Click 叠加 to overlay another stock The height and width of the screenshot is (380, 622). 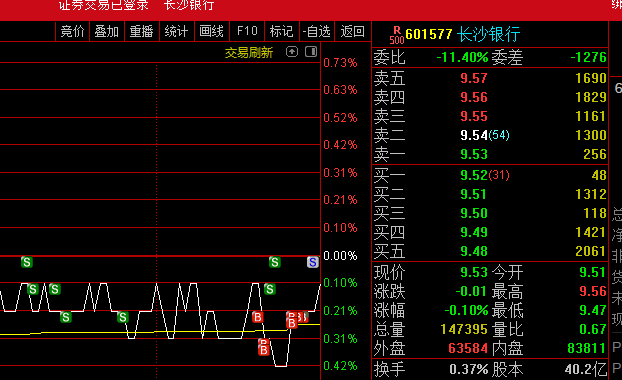[x=107, y=31]
